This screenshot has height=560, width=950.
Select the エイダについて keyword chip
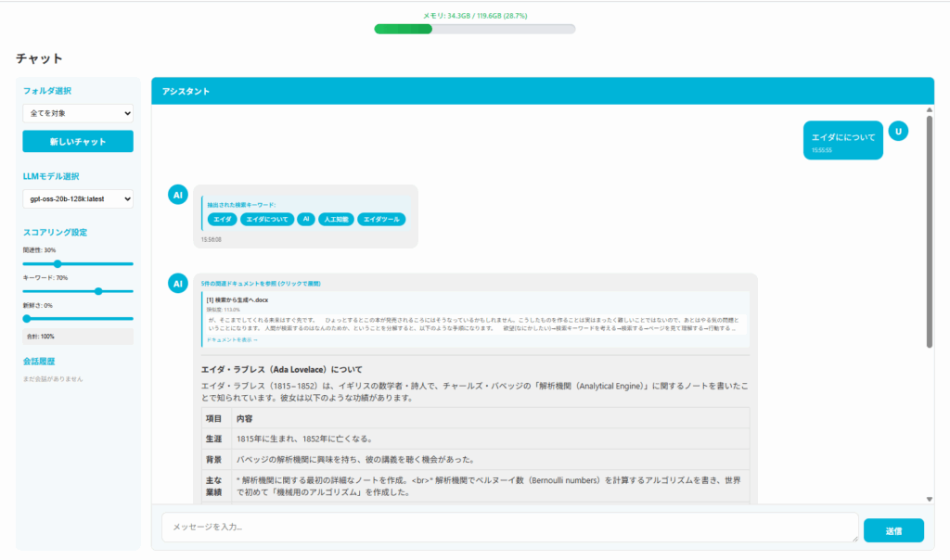pos(266,220)
